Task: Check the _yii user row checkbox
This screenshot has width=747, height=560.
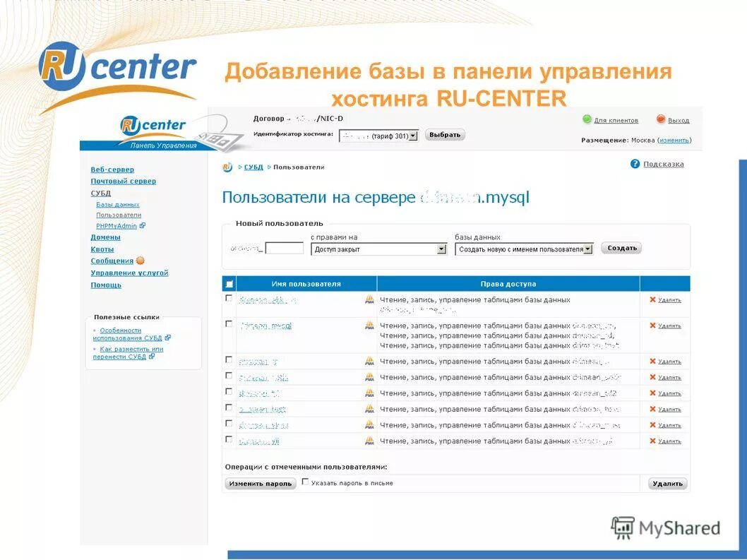Action: pos(229,439)
